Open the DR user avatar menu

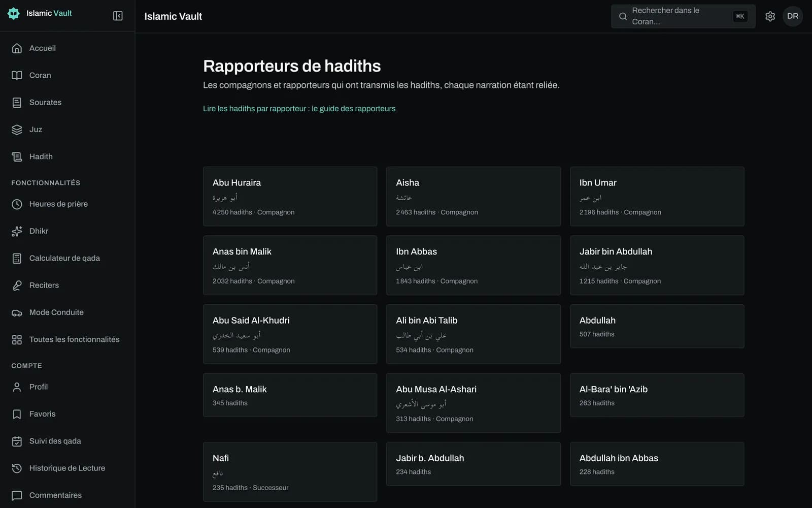pyautogui.click(x=792, y=16)
